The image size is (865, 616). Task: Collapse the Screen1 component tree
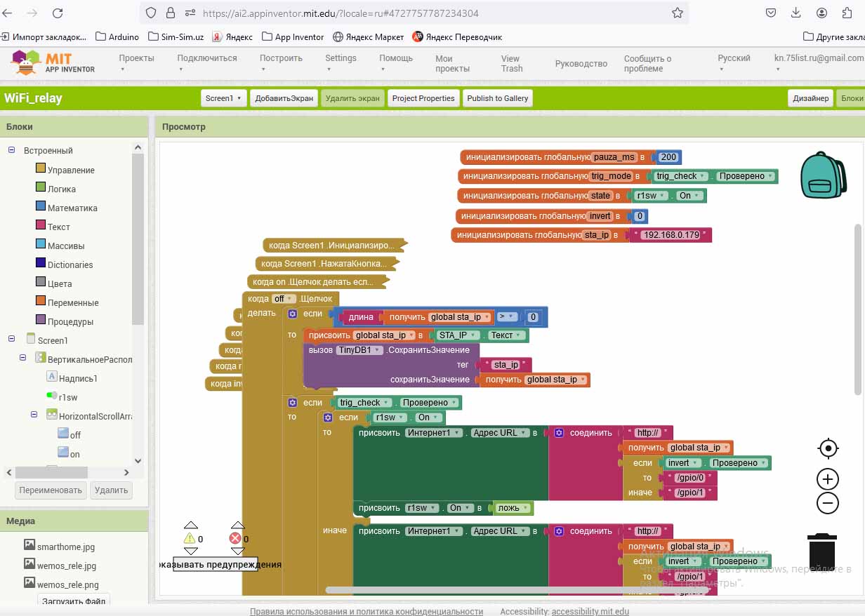point(12,340)
